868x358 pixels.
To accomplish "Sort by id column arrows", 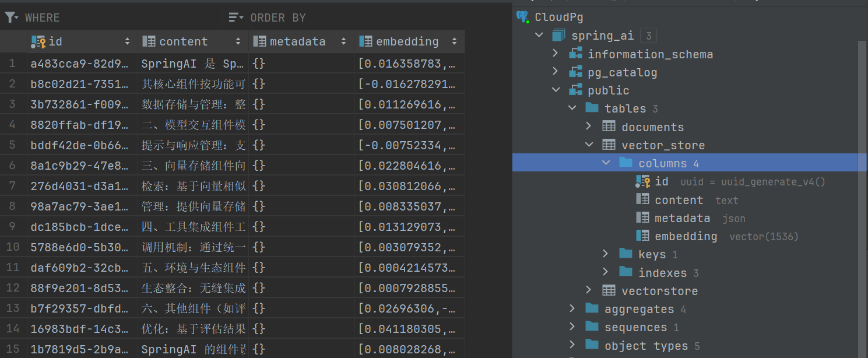I will [128, 41].
